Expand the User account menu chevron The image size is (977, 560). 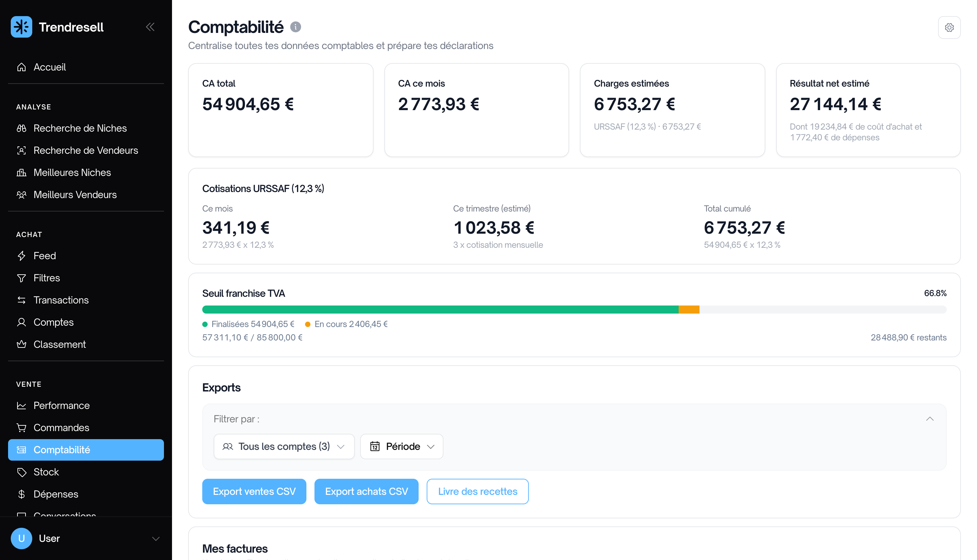coord(156,539)
